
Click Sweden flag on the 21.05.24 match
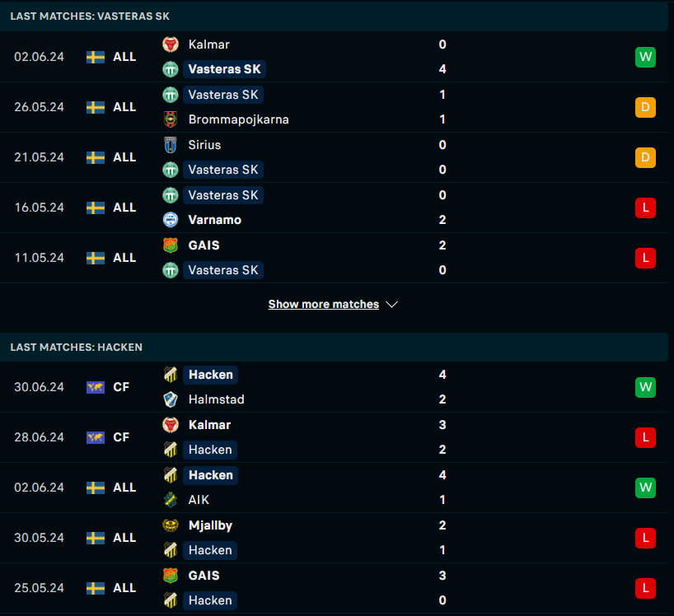pos(96,157)
